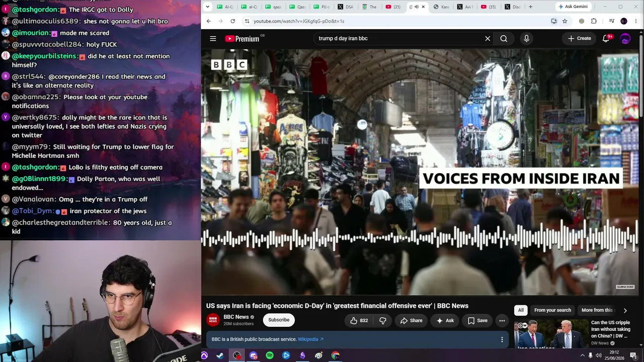Screen dimensions: 644x362
Task: Bookmark this page with the star
Action: 565,21
